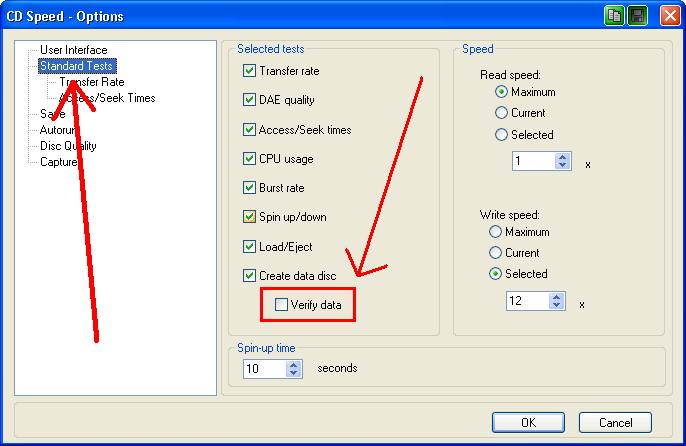Open User Interface options in tree

[x=73, y=50]
